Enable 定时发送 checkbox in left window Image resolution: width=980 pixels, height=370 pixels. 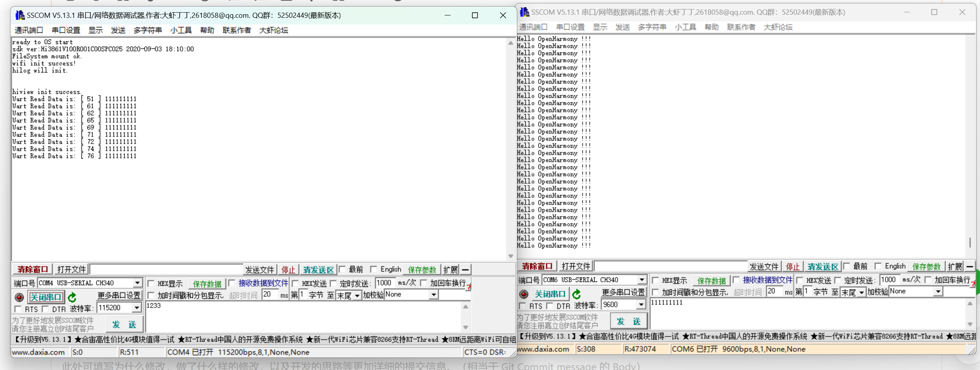pos(333,283)
